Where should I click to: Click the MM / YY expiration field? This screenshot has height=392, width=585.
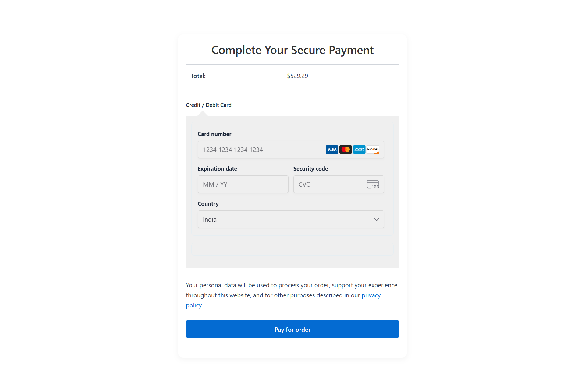tap(243, 185)
